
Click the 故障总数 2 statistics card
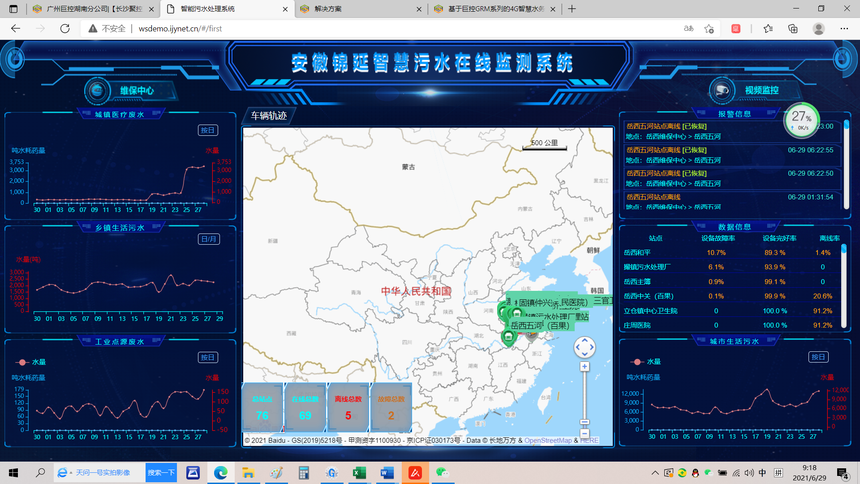391,408
